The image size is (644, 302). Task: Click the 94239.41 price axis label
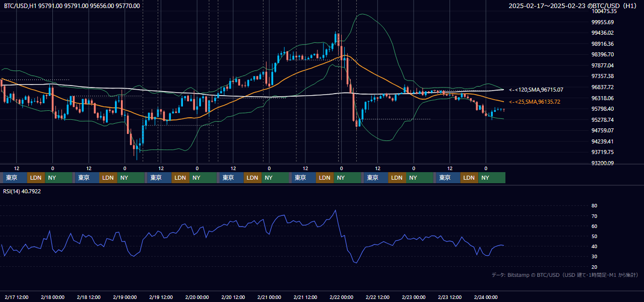pyautogui.click(x=603, y=141)
